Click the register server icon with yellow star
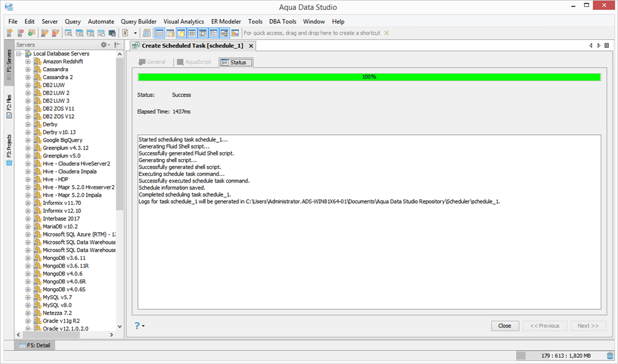The image size is (618, 364). pos(9,33)
